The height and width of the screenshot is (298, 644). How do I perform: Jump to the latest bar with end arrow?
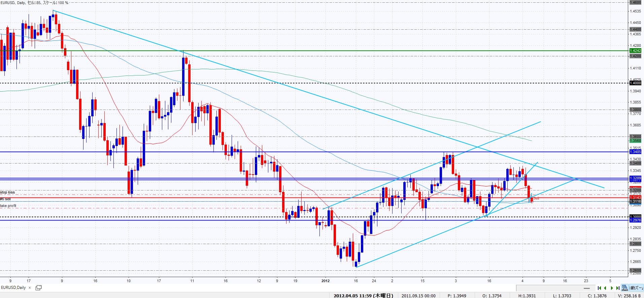tap(618, 288)
